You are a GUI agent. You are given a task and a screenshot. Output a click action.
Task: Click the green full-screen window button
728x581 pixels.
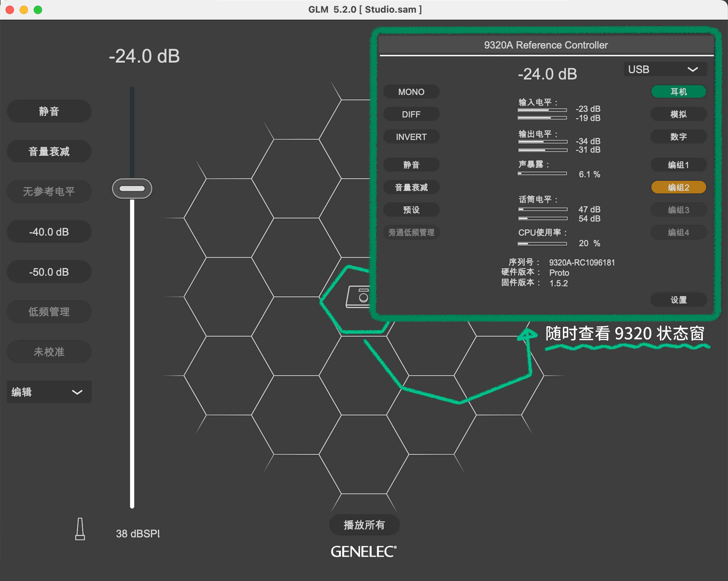38,10
